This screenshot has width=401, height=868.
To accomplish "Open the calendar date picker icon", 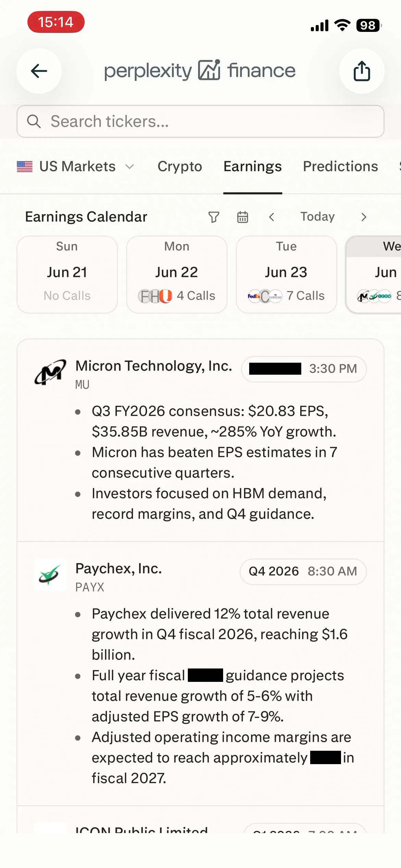I will coord(243,217).
